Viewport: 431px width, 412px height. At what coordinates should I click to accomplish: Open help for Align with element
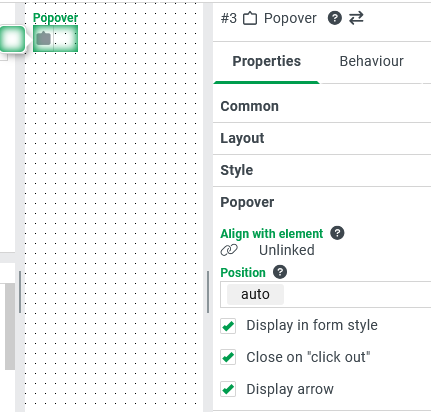[x=337, y=233]
